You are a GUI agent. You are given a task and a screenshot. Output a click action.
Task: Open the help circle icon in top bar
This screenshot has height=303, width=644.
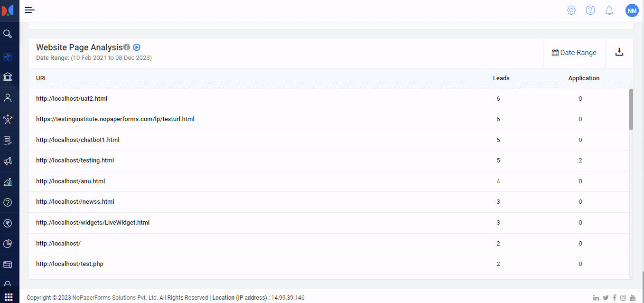[x=590, y=10]
